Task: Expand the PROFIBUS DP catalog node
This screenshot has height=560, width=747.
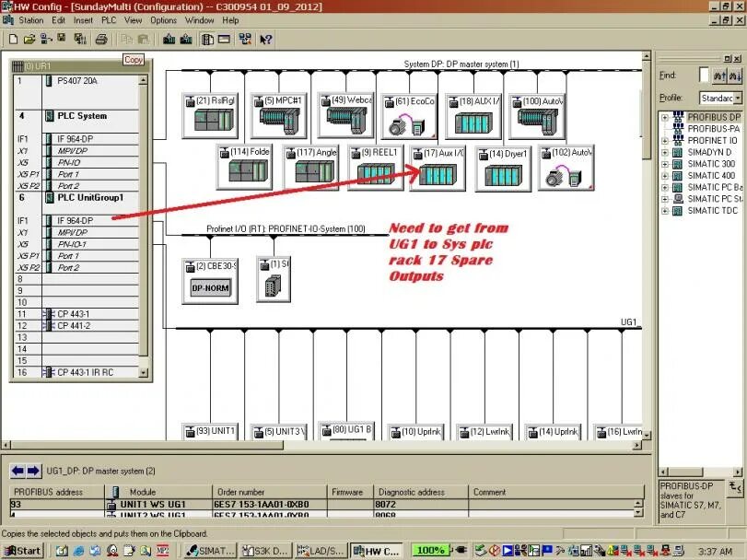Action: [665, 117]
